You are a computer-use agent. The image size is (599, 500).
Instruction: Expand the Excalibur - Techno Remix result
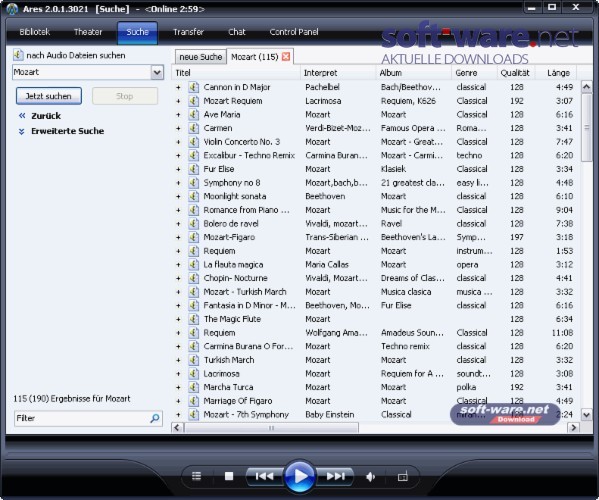click(x=178, y=155)
